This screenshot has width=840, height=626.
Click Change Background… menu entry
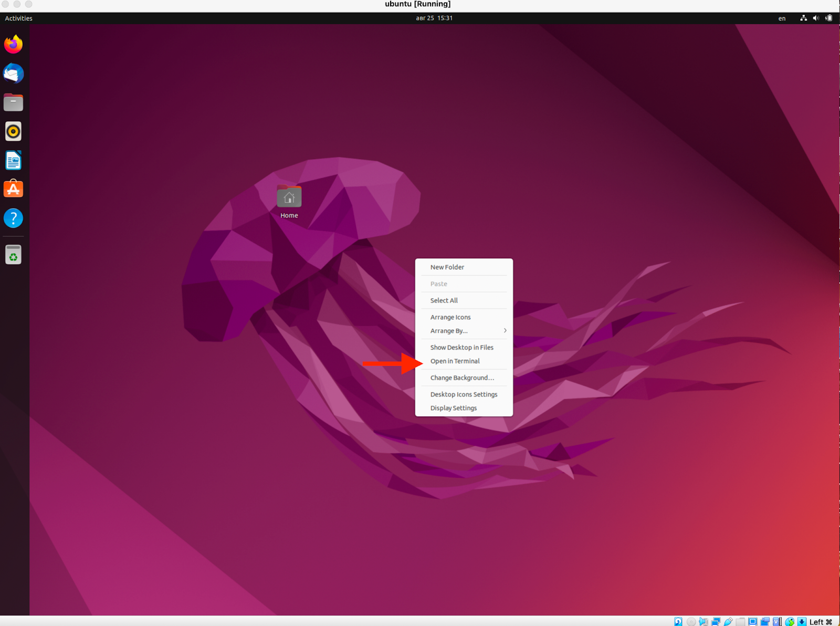pos(462,378)
